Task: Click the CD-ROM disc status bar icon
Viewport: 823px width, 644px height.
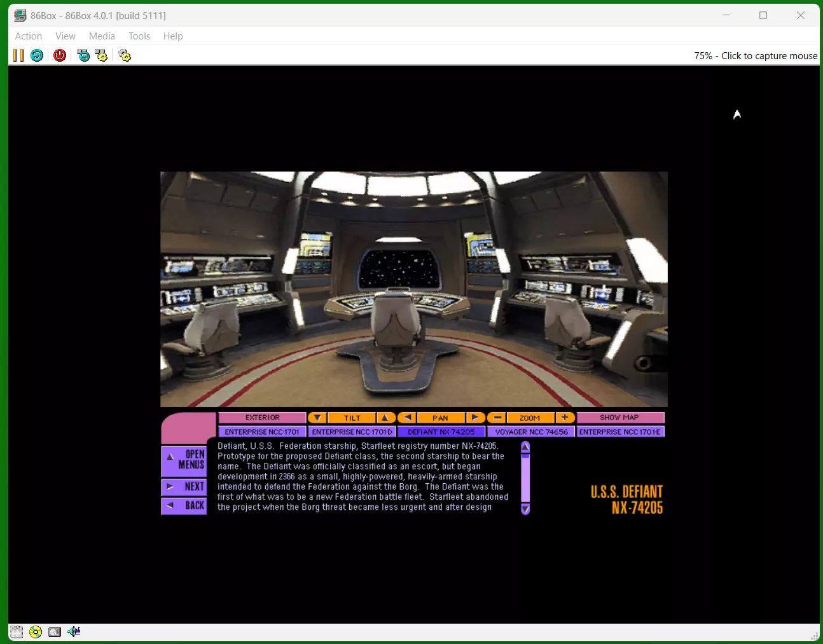Action: (x=36, y=632)
